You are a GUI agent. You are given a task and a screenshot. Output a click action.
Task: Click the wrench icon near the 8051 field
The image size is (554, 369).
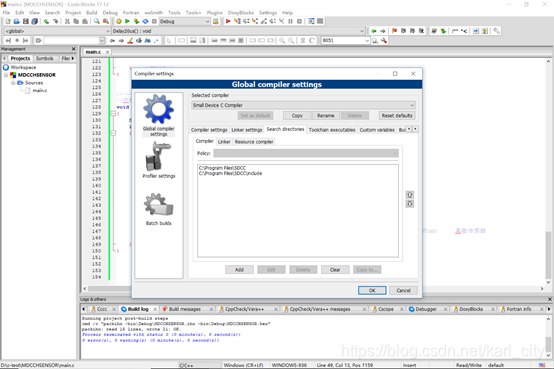384,41
